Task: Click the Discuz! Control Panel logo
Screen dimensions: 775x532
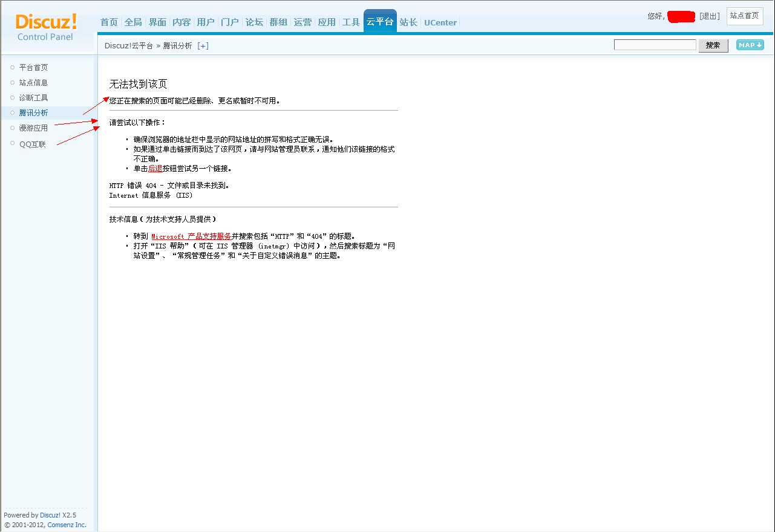Action: 47,27
